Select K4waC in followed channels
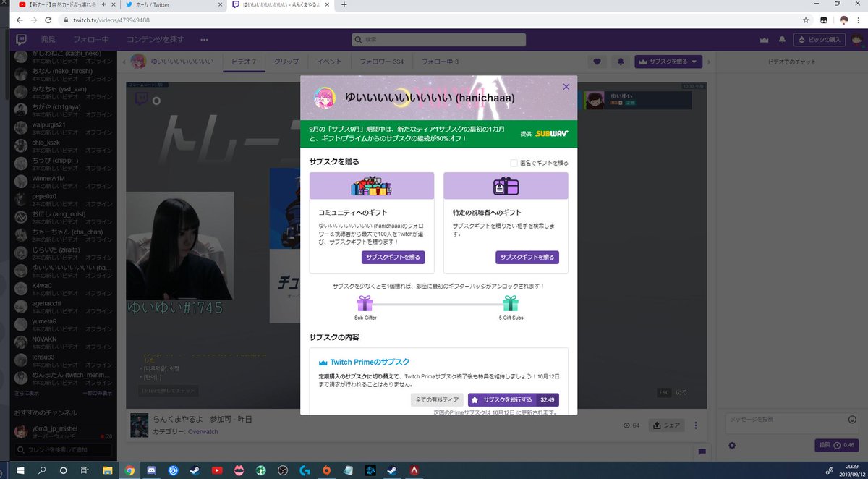Screen dimensions: 868x479 62,289
